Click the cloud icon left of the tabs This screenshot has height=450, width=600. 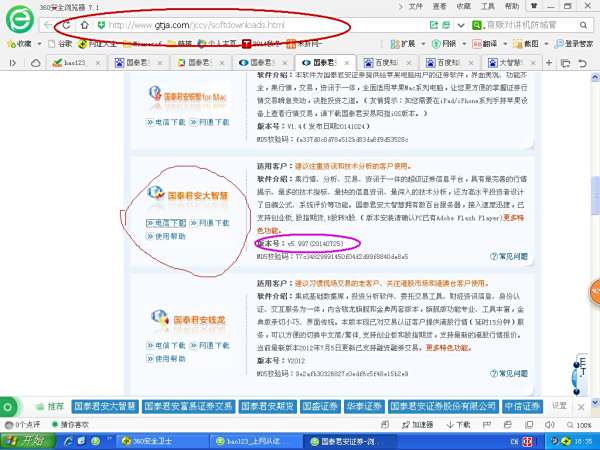click(35, 63)
